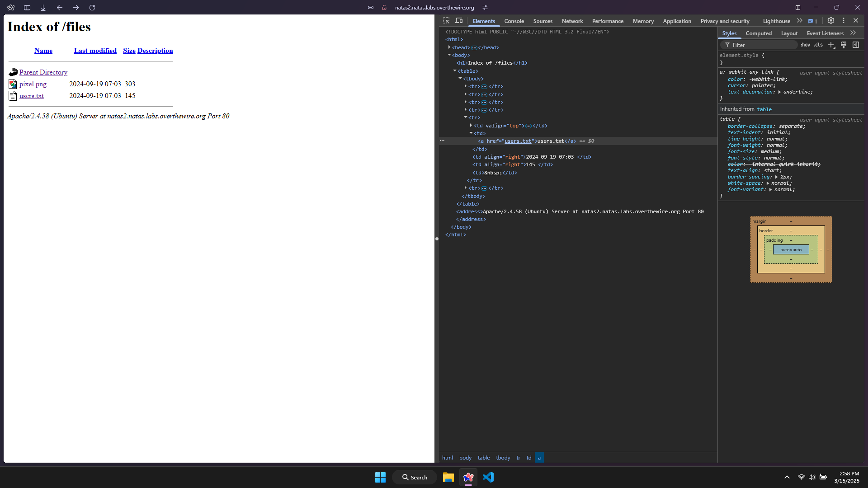Toggle the device toolbar icon
Image resolution: width=868 pixels, height=488 pixels.
click(459, 21)
